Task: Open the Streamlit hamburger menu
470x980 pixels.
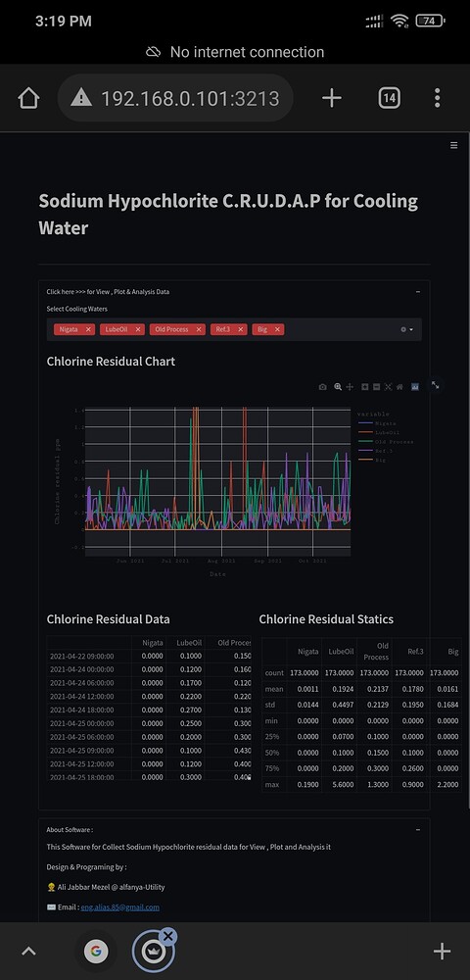Action: (x=453, y=145)
